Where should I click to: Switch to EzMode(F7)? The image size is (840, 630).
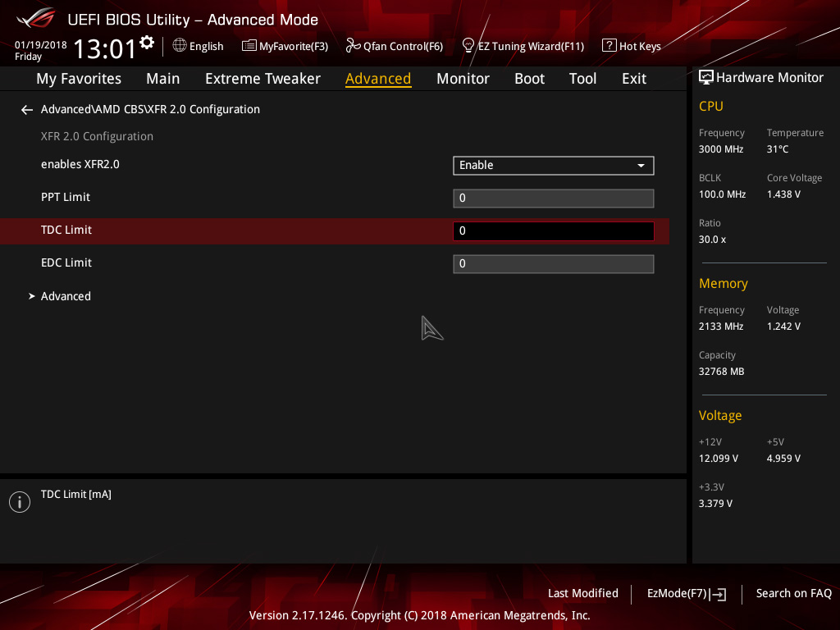[677, 594]
